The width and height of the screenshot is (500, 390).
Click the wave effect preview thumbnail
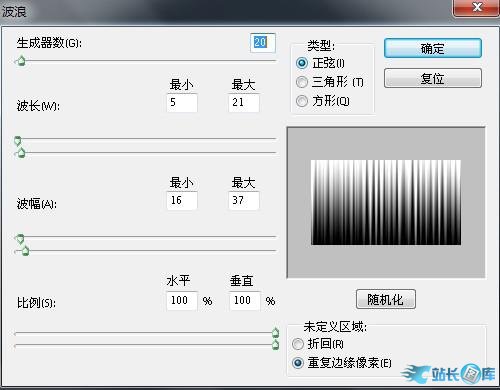(386, 202)
